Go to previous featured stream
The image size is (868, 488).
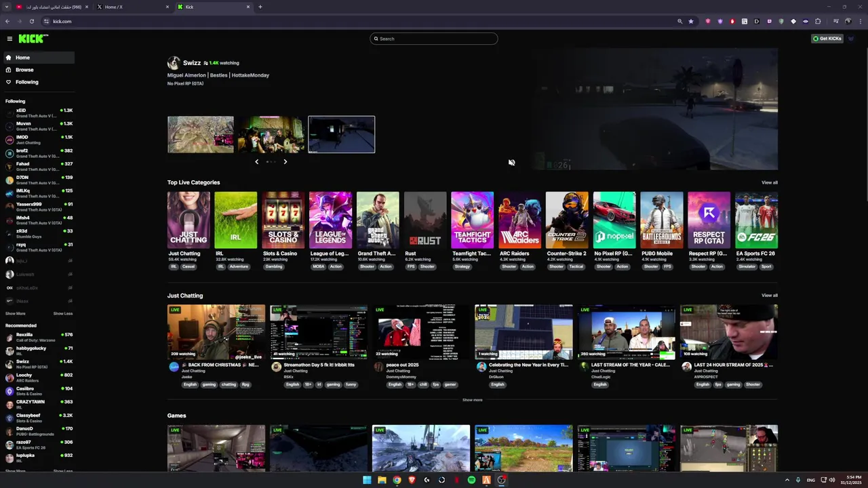point(256,161)
